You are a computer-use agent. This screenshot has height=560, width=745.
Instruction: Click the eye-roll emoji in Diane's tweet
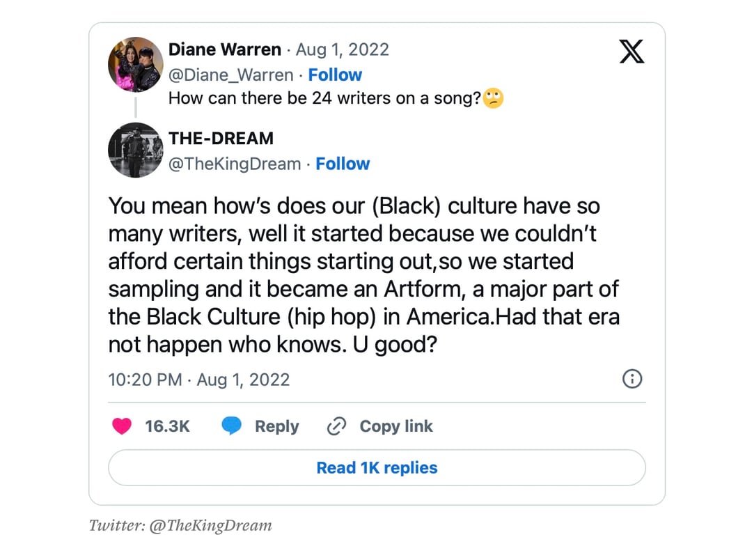point(494,98)
